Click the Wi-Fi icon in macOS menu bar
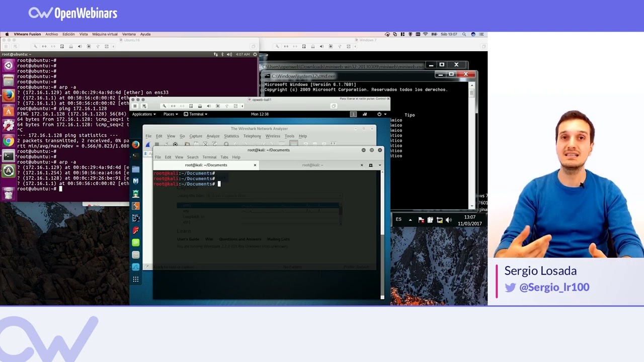 (x=425, y=34)
